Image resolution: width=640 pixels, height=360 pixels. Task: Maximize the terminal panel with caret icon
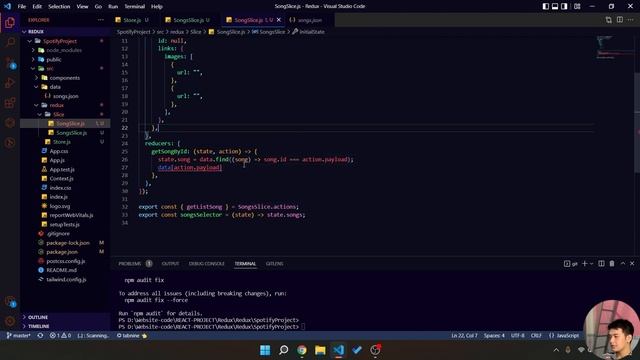click(622, 264)
